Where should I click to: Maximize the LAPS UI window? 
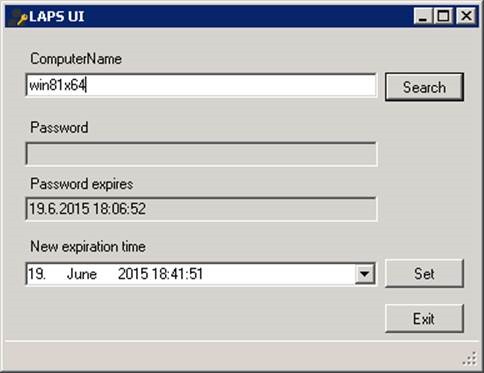[x=443, y=16]
